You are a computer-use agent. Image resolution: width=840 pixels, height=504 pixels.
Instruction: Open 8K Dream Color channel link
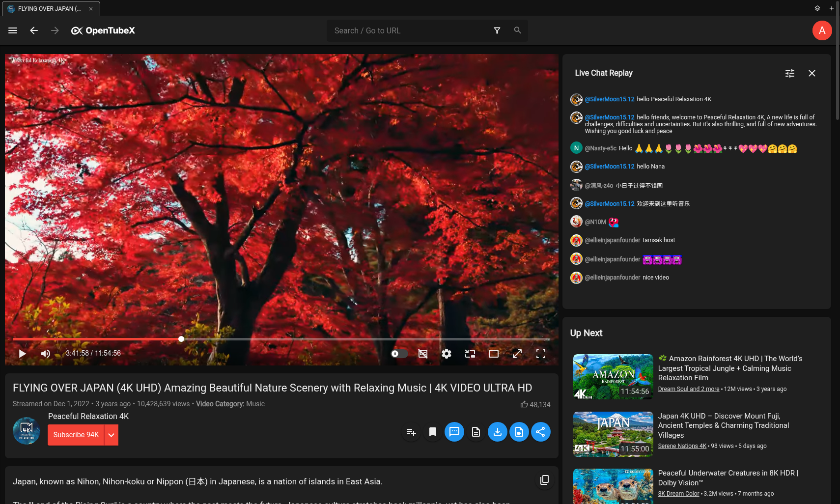678,494
